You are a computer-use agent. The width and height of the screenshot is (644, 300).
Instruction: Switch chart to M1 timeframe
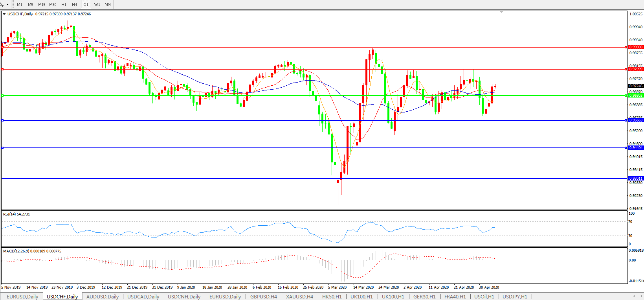(x=20, y=5)
